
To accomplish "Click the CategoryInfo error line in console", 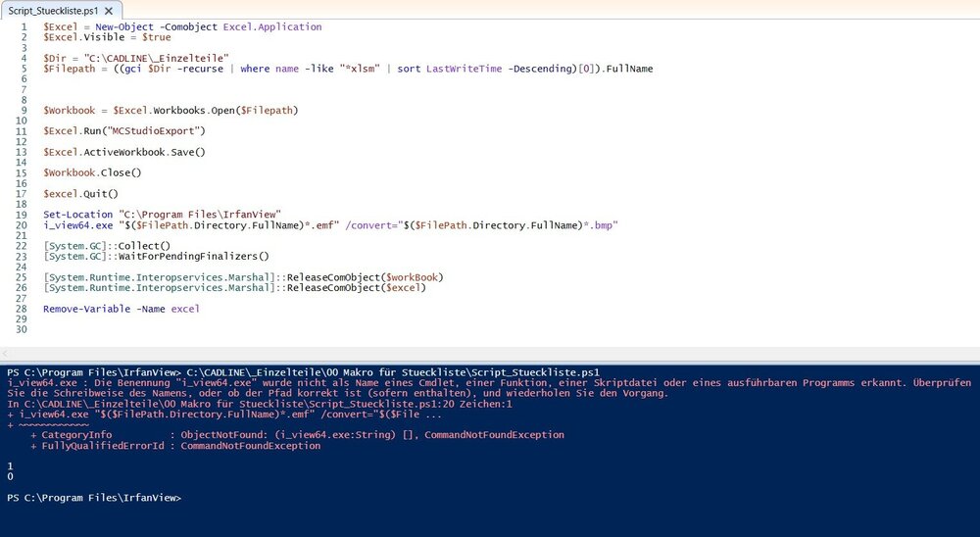I will coord(294,434).
